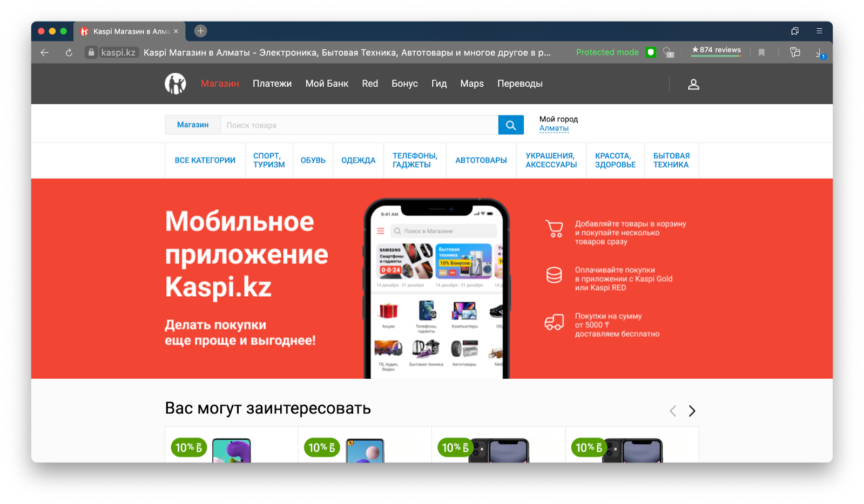The height and width of the screenshot is (504, 864).
Task: Expand the ОДЕЖДА category
Action: (359, 160)
